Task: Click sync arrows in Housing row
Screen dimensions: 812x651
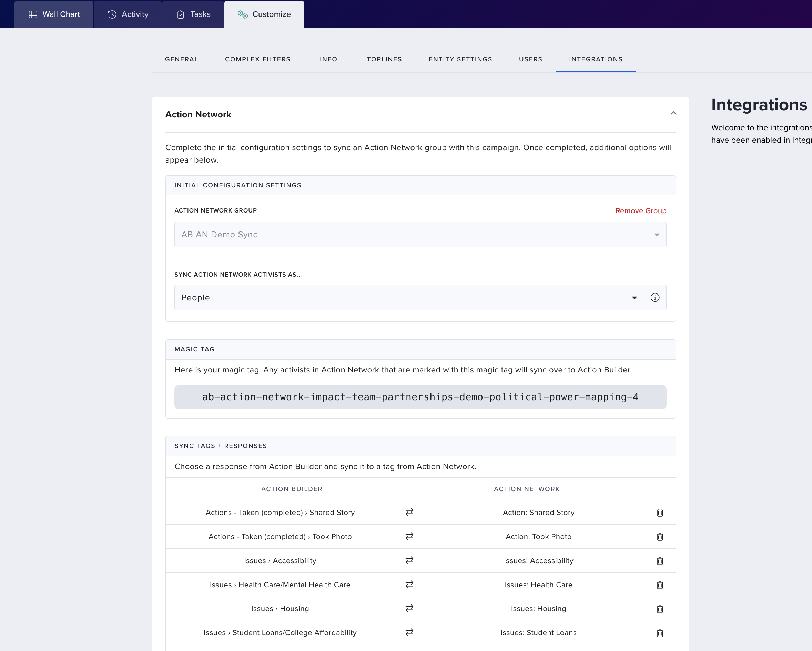Action: (409, 608)
